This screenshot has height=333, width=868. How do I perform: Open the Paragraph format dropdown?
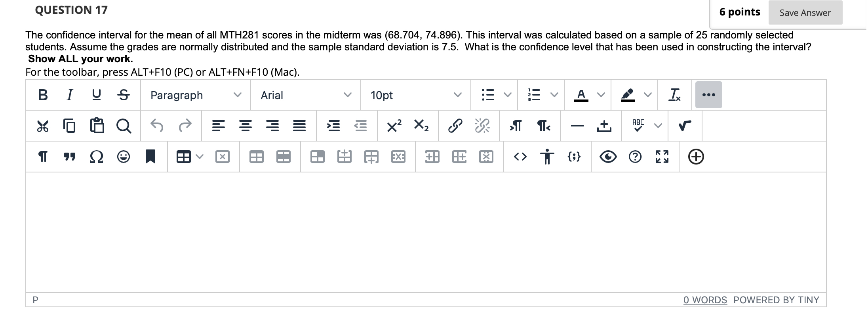(x=196, y=95)
